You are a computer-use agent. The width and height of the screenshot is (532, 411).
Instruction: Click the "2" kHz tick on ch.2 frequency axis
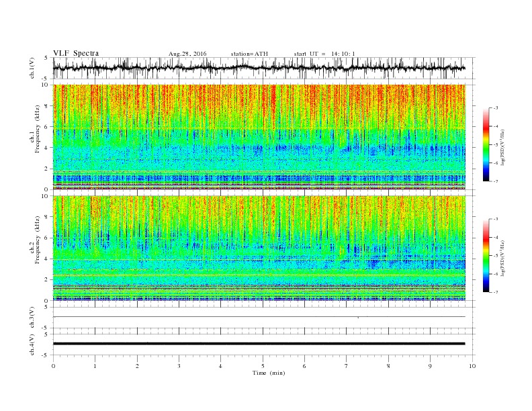pos(47,280)
